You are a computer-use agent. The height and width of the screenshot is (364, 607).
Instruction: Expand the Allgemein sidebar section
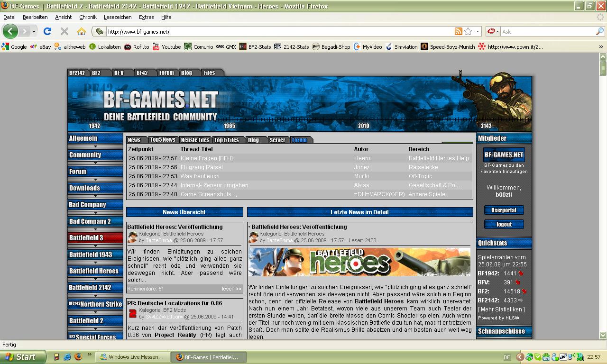(x=95, y=138)
